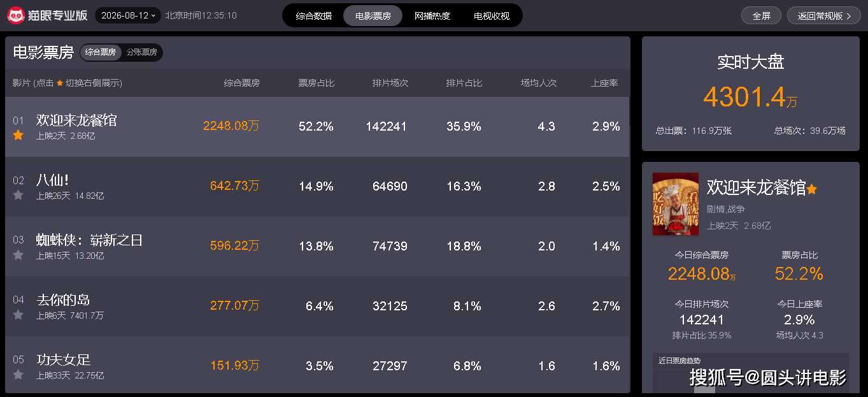Click the orange star beside the detail-panel title
The width and height of the screenshot is (868, 397).
point(811,189)
